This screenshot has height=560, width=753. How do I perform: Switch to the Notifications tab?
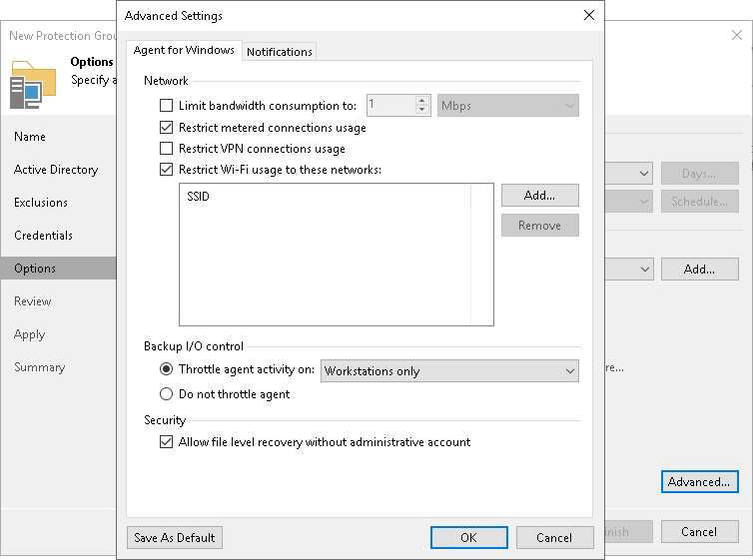coord(279,52)
